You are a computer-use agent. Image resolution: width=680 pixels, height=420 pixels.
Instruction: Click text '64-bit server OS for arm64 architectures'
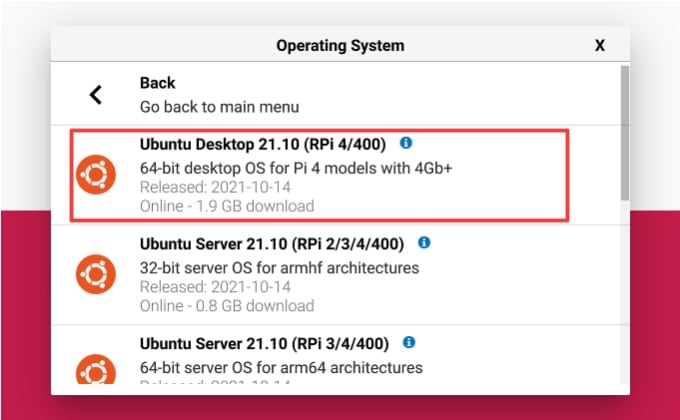[281, 368]
